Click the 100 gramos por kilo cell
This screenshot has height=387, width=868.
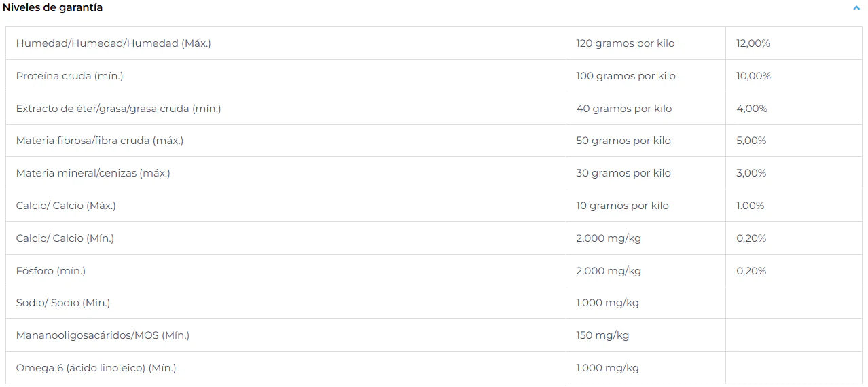point(626,76)
